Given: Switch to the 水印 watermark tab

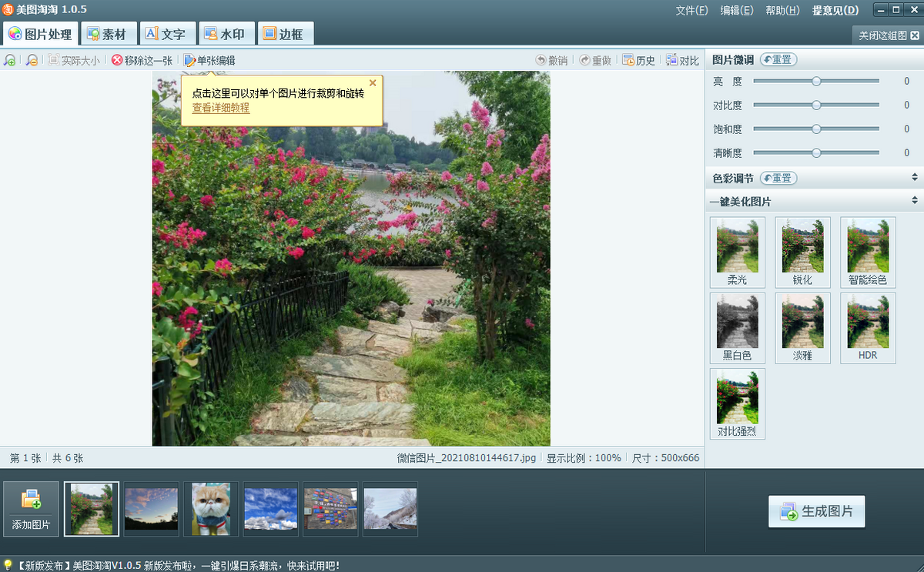Looking at the screenshot, I should 225,34.
